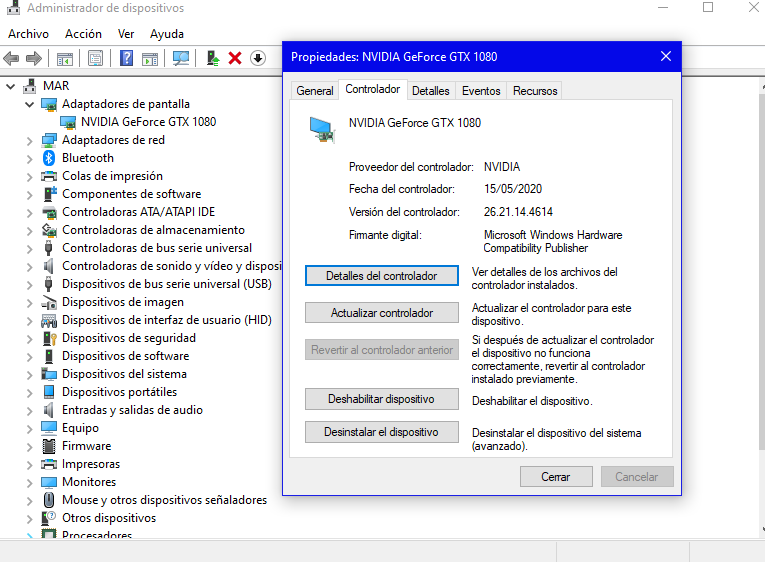
Task: Switch to the General tab
Action: [x=315, y=91]
